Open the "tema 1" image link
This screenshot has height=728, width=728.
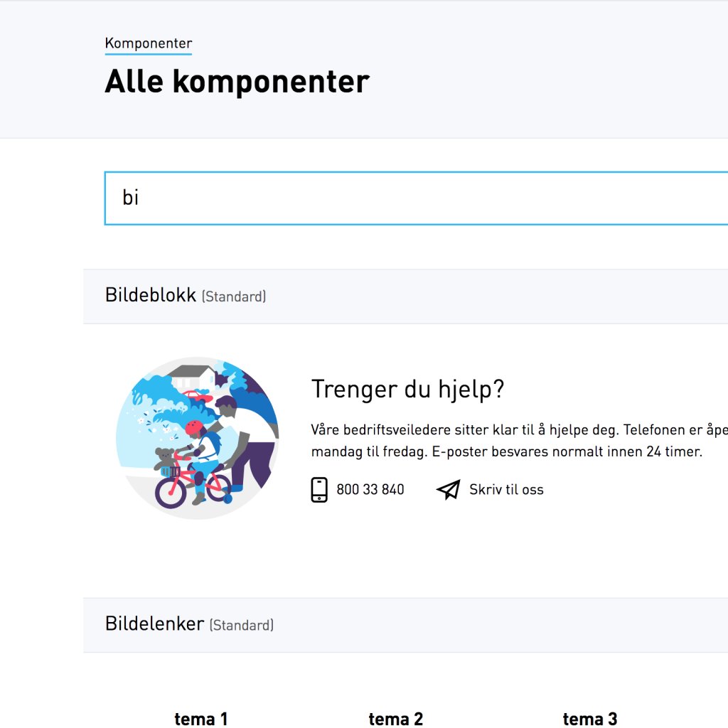pyautogui.click(x=201, y=719)
